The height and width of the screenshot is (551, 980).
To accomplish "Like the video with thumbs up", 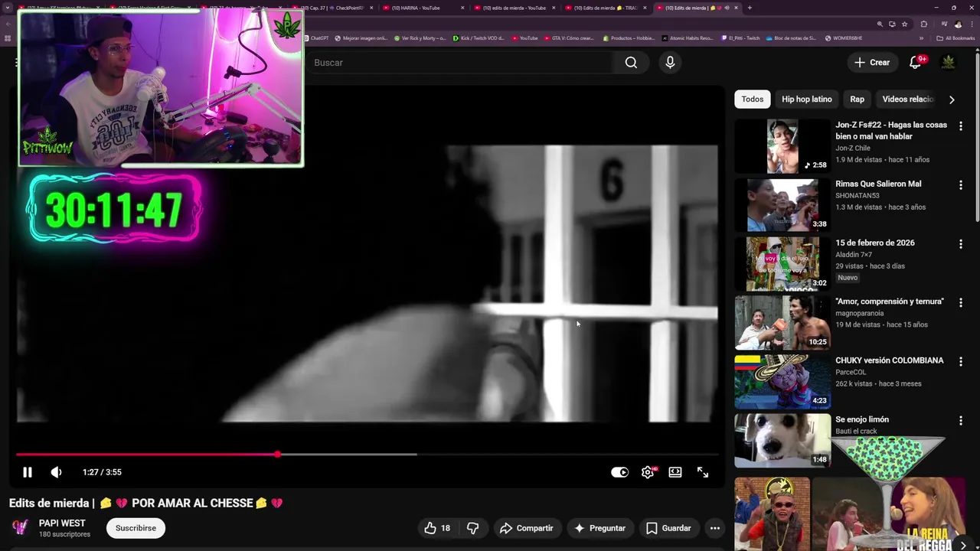I will pyautogui.click(x=437, y=528).
